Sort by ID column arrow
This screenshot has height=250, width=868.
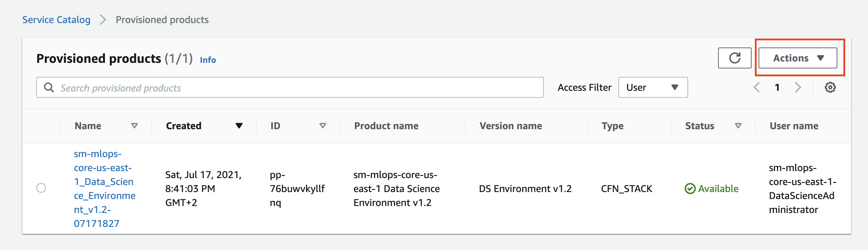click(322, 126)
